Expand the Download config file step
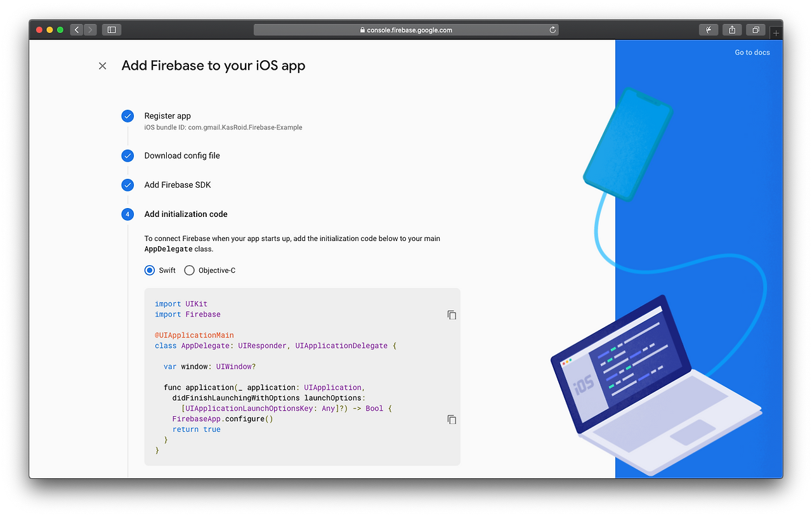812x517 pixels. (182, 156)
